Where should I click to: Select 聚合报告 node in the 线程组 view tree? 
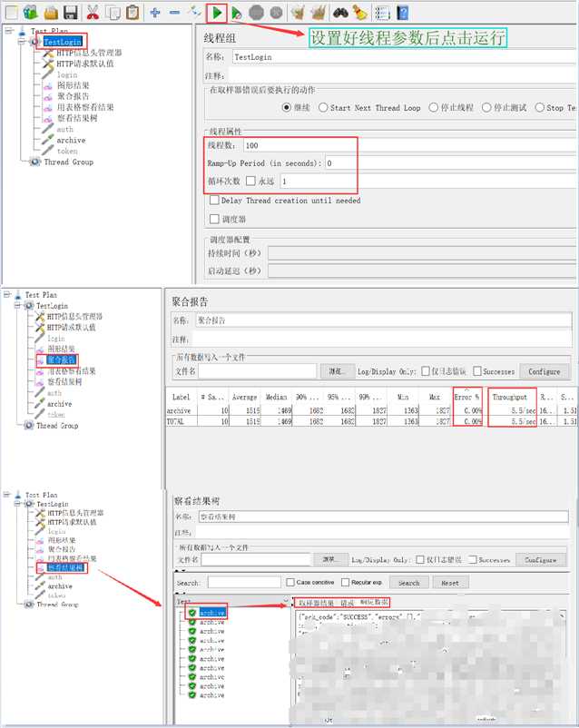coord(73,96)
